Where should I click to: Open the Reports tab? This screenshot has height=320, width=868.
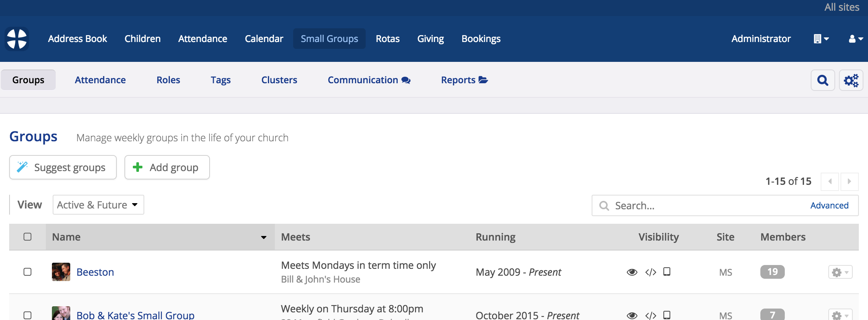click(465, 80)
